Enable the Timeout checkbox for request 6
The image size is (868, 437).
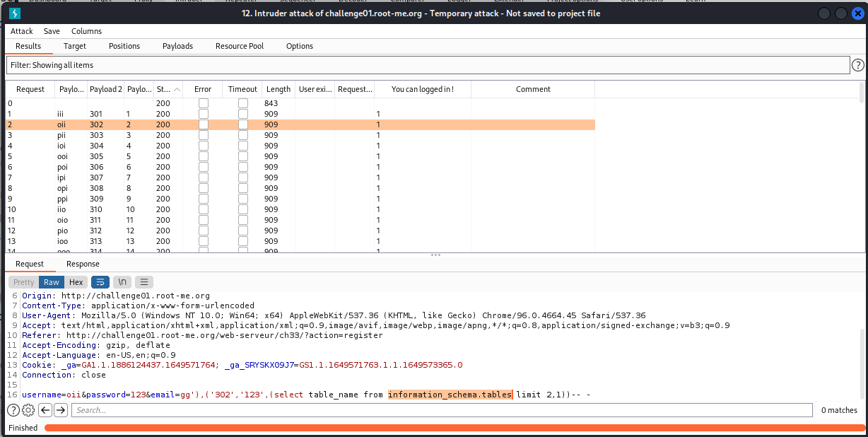pyautogui.click(x=243, y=167)
